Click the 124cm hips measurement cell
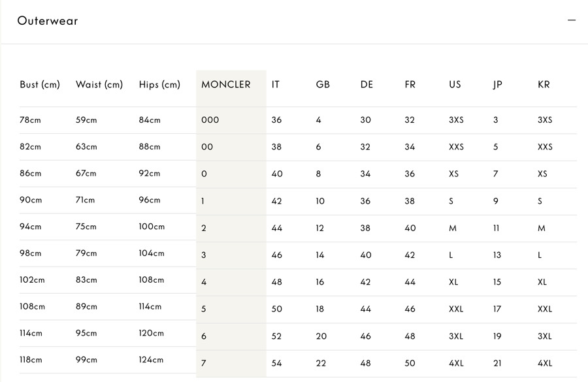This screenshot has height=382, width=588. tap(151, 360)
